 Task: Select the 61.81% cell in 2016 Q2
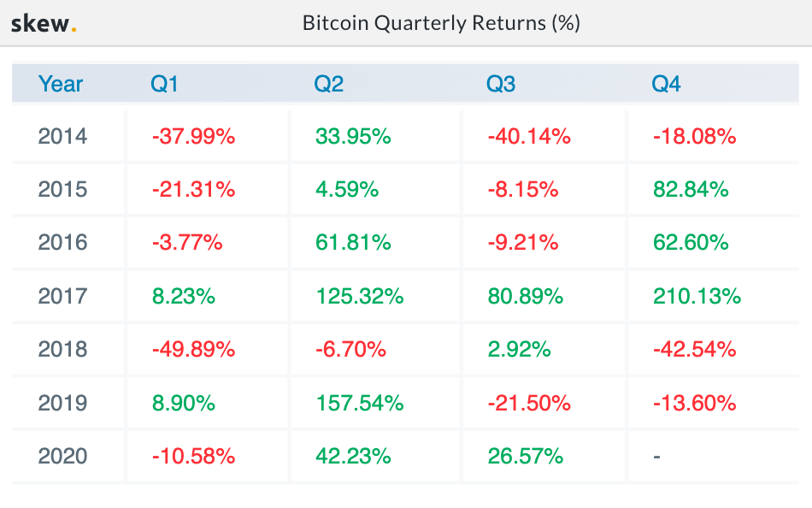[353, 243]
